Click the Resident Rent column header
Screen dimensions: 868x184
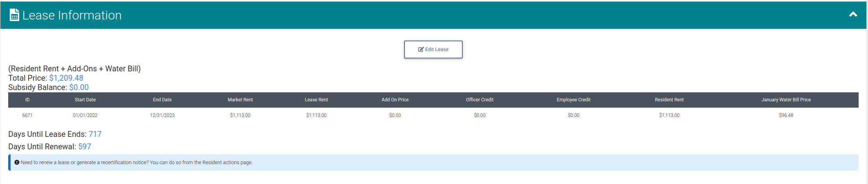(x=669, y=100)
